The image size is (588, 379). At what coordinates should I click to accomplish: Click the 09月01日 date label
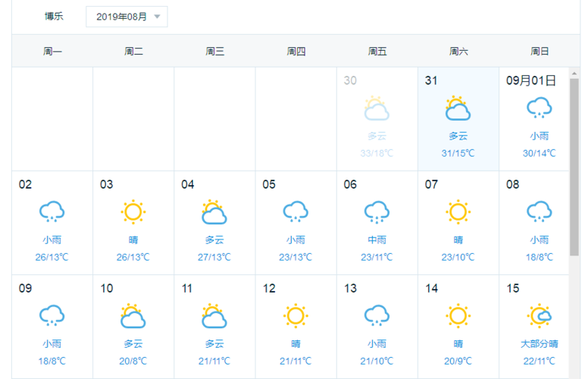(531, 80)
